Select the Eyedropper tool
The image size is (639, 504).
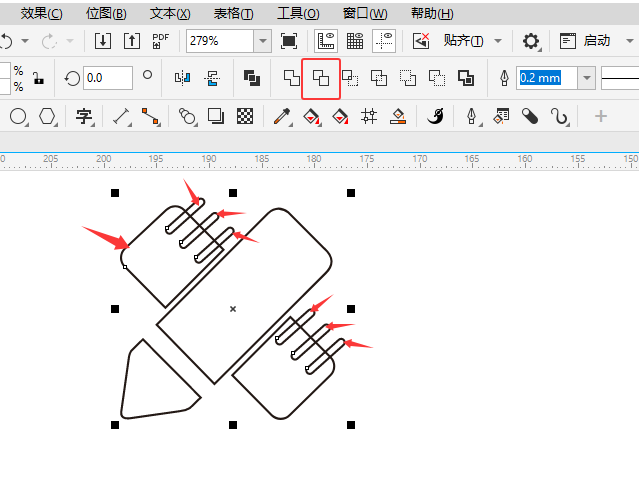point(282,117)
